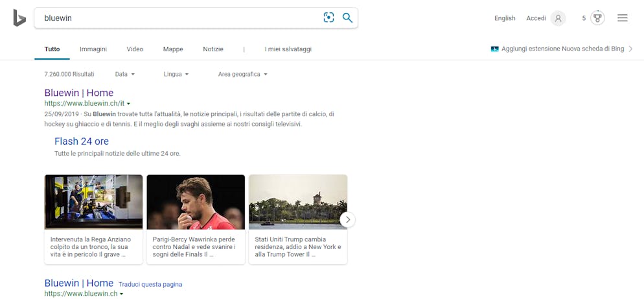Click the Parigi-Bercy Wawrinka headline
The width and height of the screenshot is (644, 299).
point(194,246)
